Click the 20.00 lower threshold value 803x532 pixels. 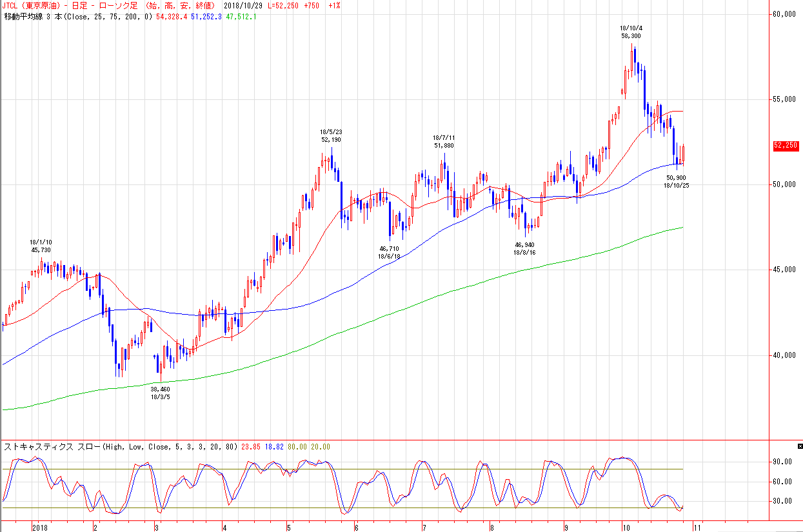[x=319, y=446]
